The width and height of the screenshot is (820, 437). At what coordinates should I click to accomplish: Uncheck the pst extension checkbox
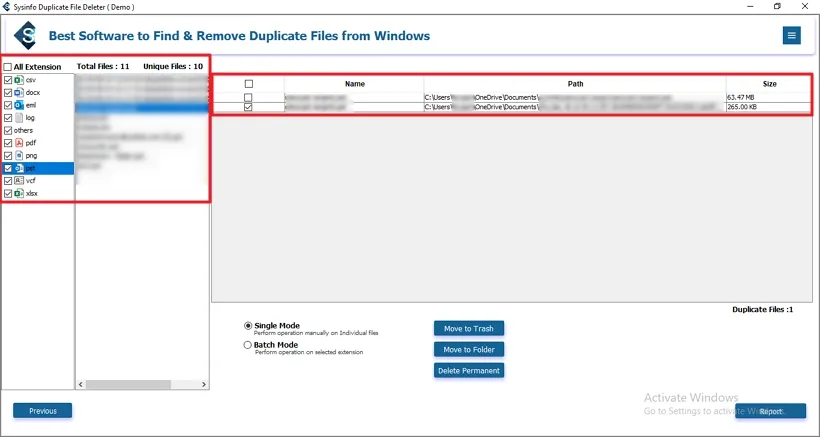[x=8, y=168]
